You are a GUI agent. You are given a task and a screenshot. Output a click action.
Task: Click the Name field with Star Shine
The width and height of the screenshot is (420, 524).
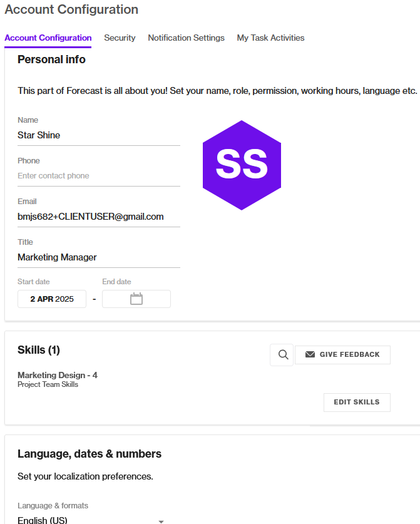pyautogui.click(x=98, y=135)
